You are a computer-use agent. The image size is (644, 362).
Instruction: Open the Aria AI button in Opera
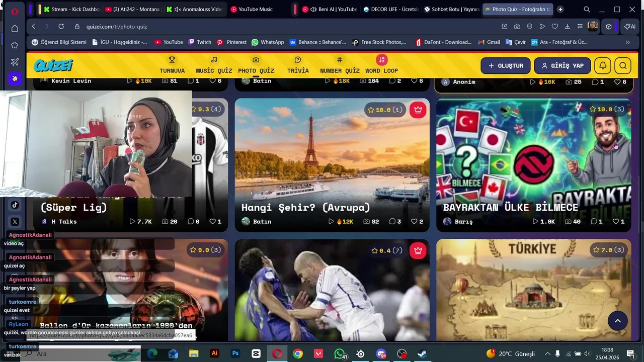pyautogui.click(x=629, y=26)
